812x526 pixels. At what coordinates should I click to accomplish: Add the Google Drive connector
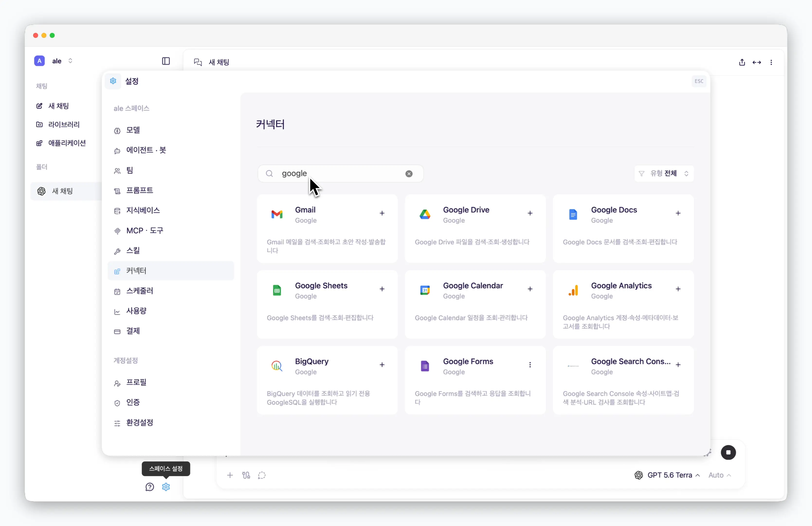coord(530,213)
